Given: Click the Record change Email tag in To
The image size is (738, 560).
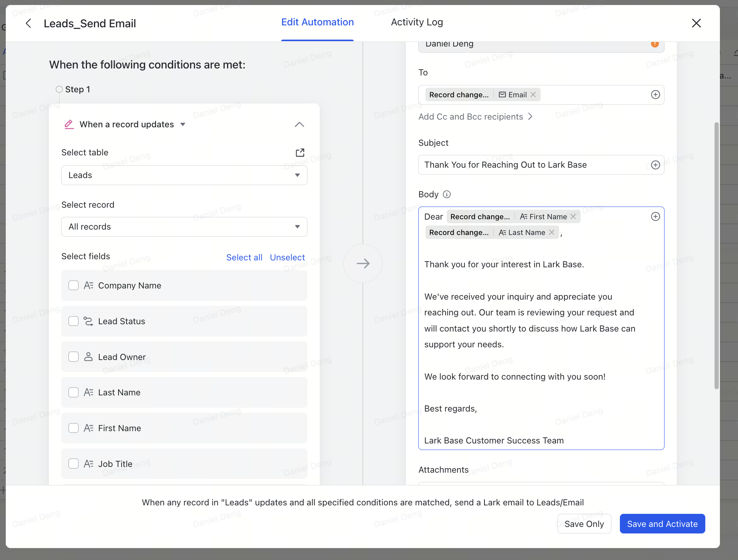Looking at the screenshot, I should point(483,95).
